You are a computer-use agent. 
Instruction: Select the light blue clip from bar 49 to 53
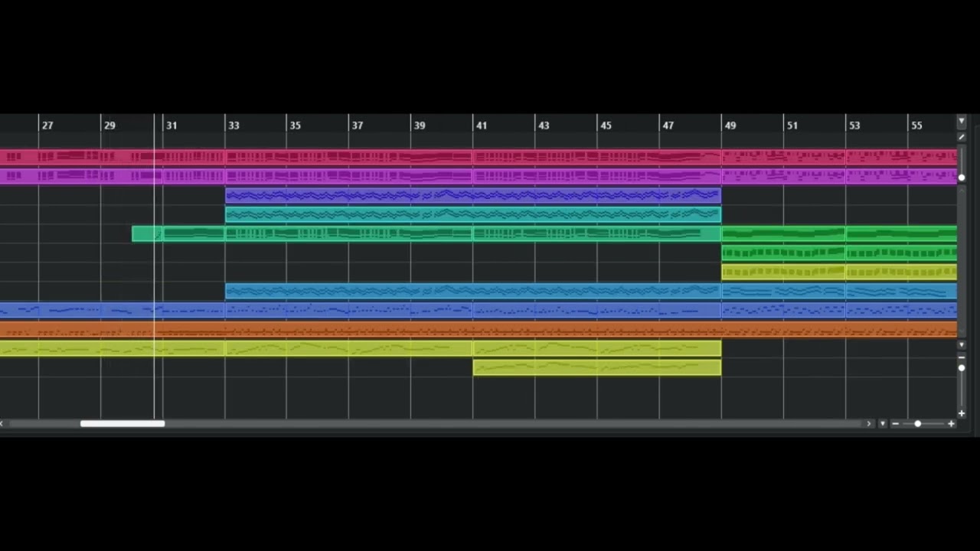[x=783, y=291]
